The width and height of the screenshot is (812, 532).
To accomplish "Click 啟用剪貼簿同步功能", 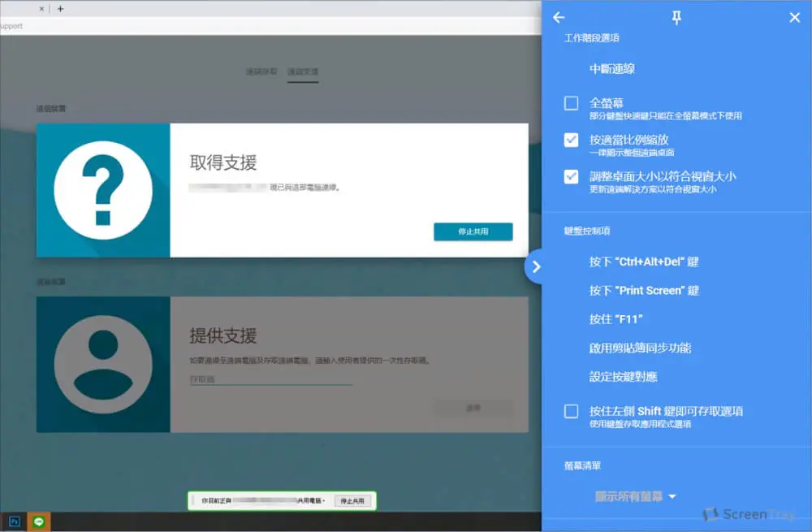I will 640,348.
